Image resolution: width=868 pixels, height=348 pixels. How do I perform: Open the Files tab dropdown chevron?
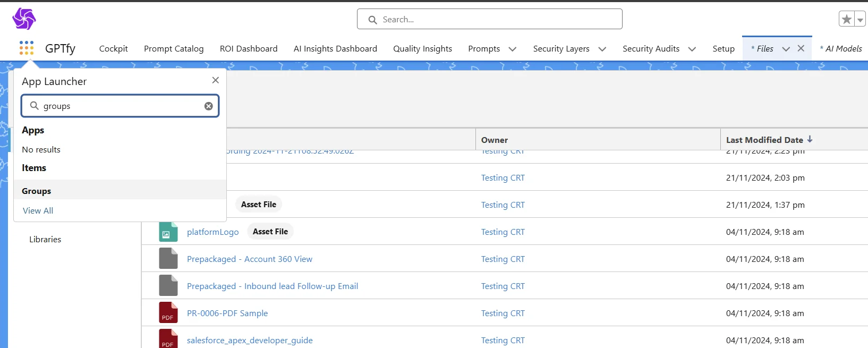786,49
